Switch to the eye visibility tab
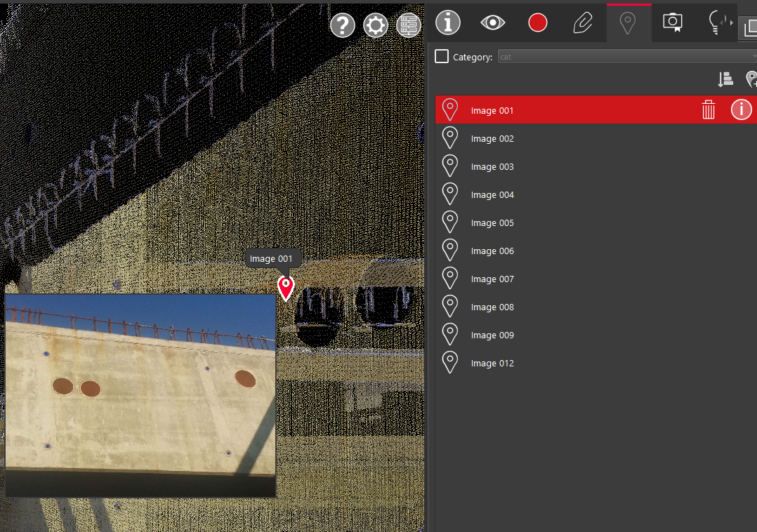 point(493,22)
